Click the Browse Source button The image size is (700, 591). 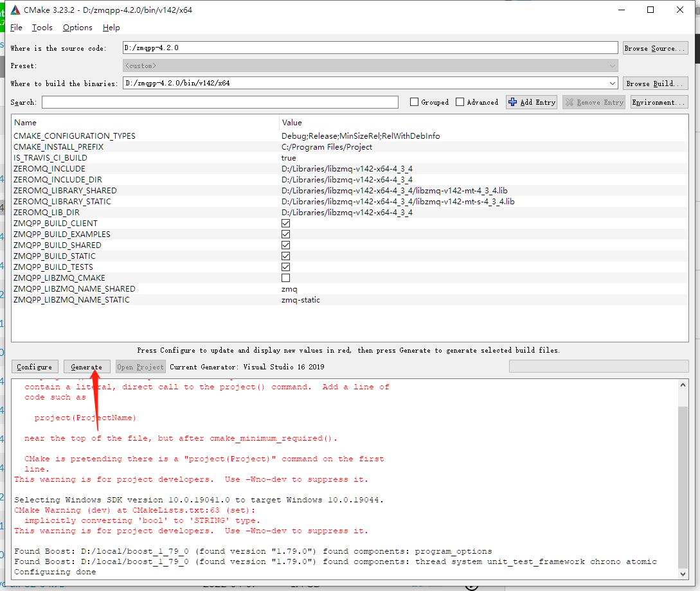pos(655,48)
